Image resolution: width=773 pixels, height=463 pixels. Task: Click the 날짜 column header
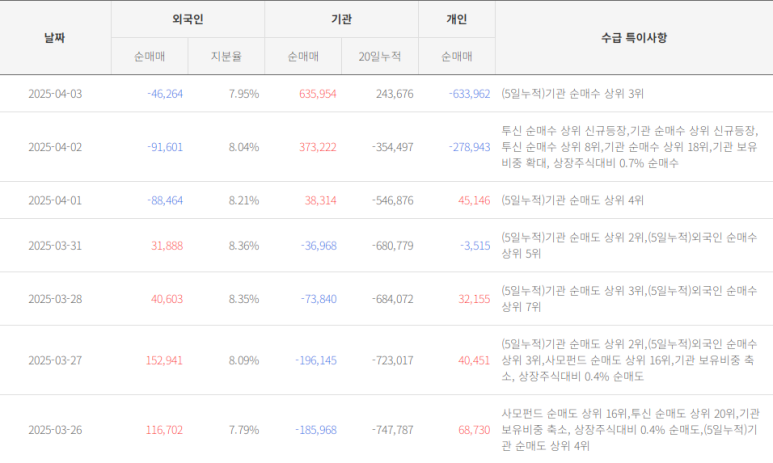coord(55,38)
